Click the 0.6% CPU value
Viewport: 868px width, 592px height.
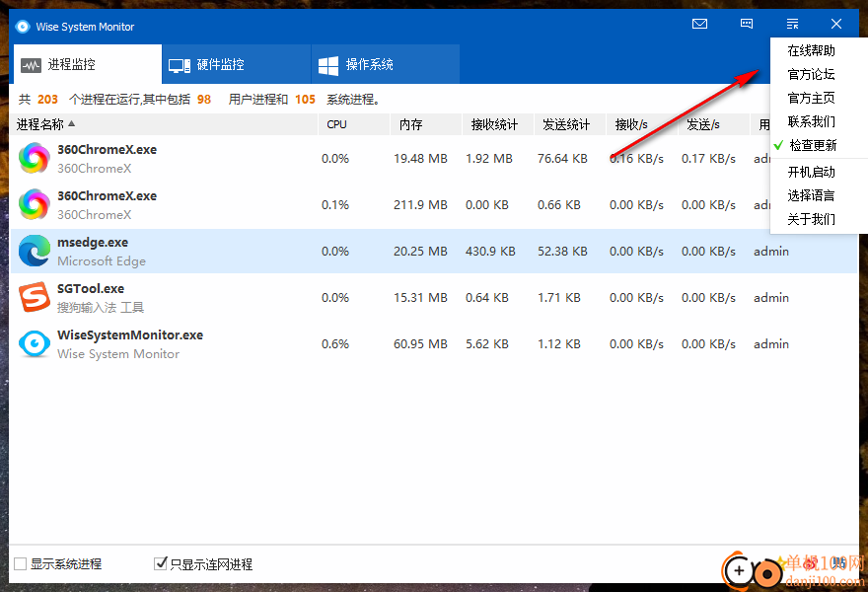point(335,344)
